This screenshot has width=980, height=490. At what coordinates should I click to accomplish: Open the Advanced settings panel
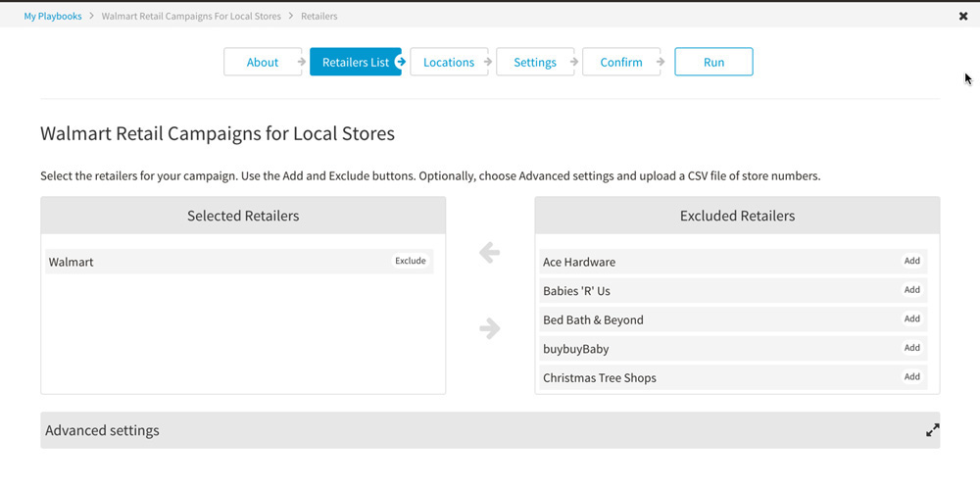click(490, 430)
